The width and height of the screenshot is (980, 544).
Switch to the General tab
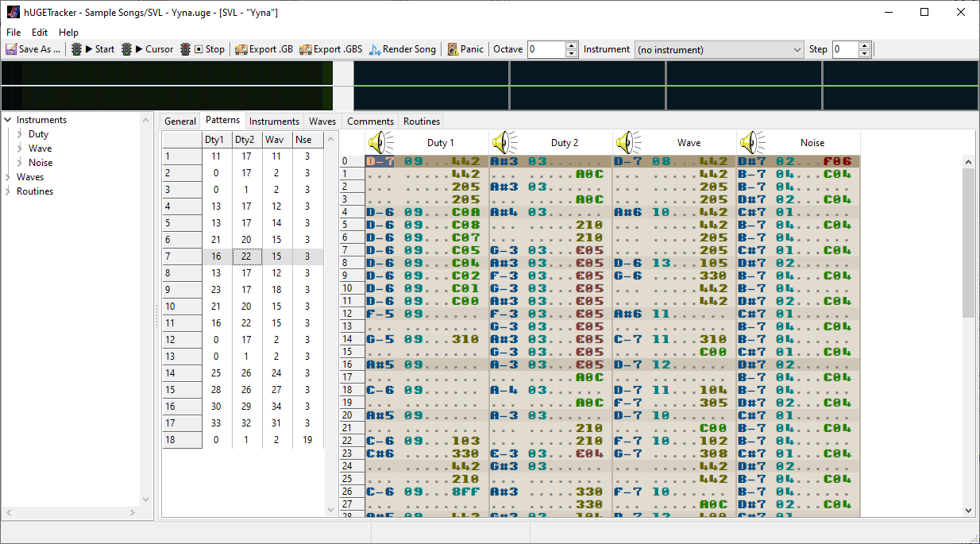click(180, 122)
